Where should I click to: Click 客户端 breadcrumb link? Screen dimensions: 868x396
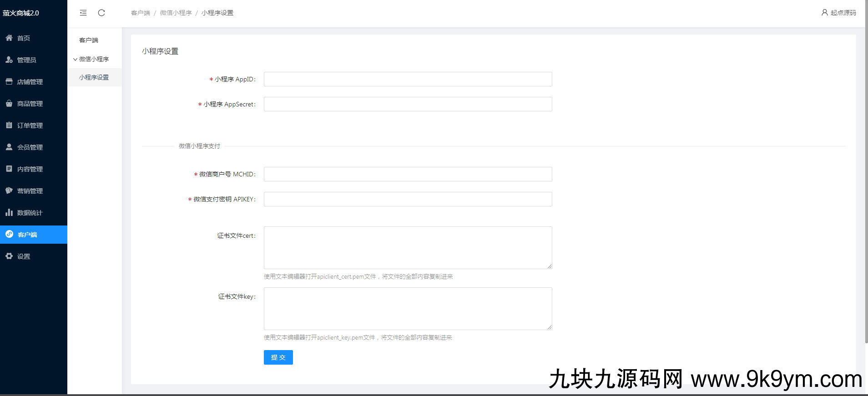(x=140, y=13)
